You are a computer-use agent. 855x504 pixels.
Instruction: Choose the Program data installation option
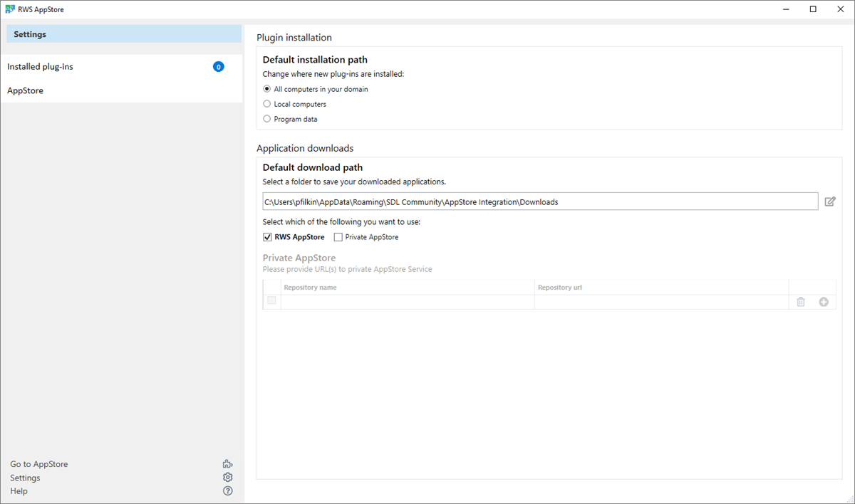point(266,119)
